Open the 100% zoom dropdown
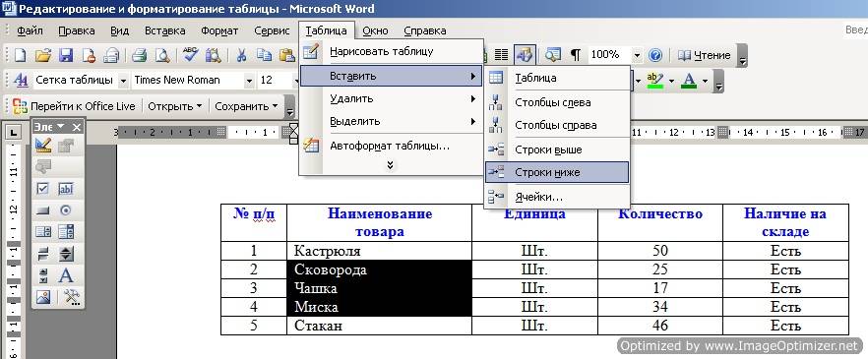This screenshot has height=359, width=868. (637, 55)
